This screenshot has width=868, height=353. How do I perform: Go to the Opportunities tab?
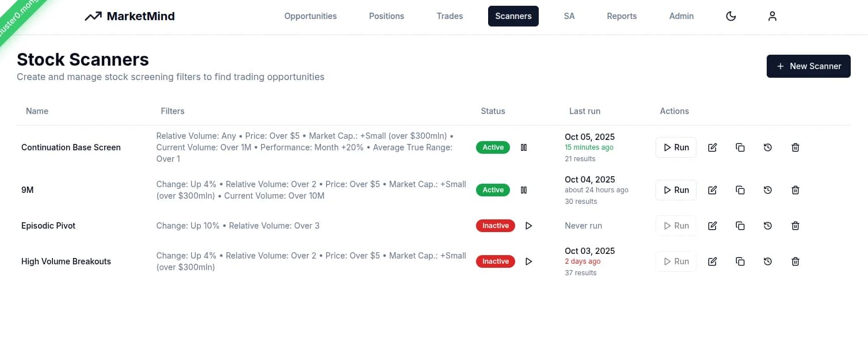click(x=310, y=16)
